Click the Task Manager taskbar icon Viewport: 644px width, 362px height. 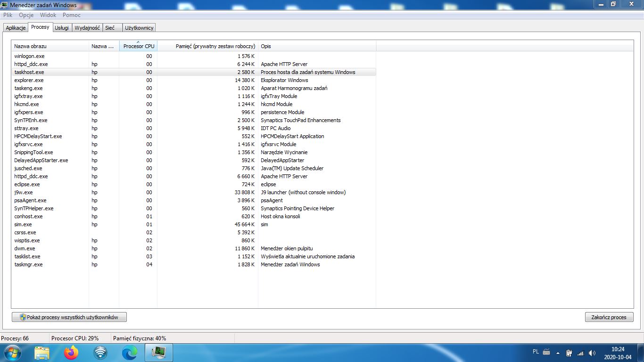(x=158, y=352)
